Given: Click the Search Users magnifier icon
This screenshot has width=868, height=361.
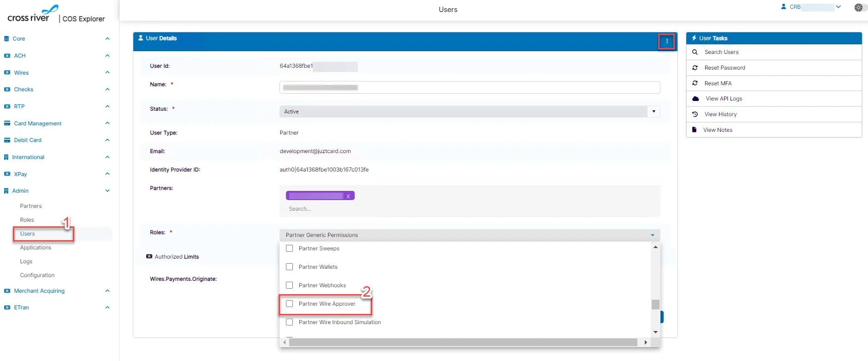Looking at the screenshot, I should pyautogui.click(x=695, y=52).
